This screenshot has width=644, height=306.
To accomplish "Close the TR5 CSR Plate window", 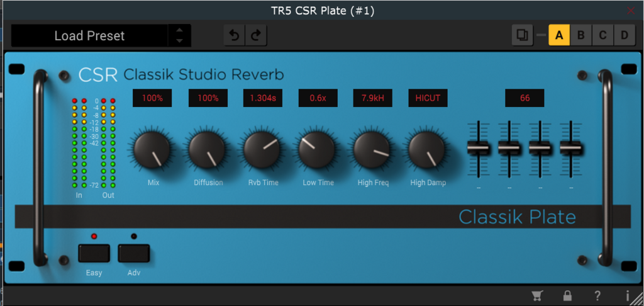I will tap(631, 11).
